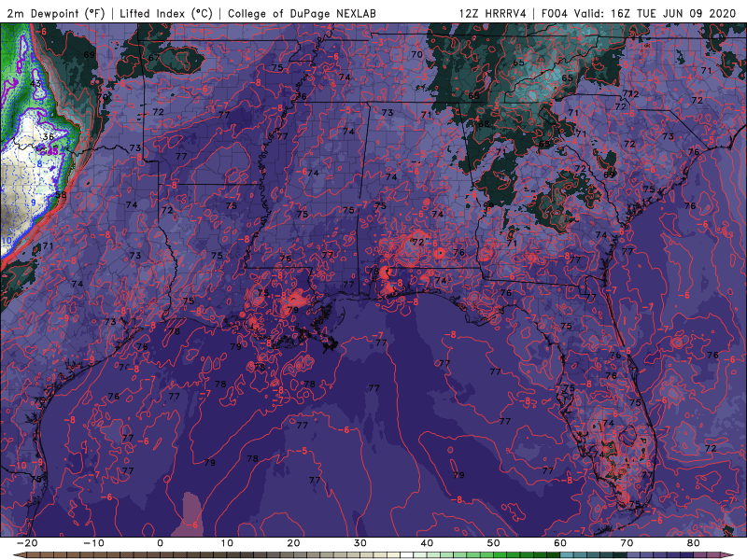Select the 40 label on color scale
The height and width of the screenshot is (560, 747).
coord(427,543)
